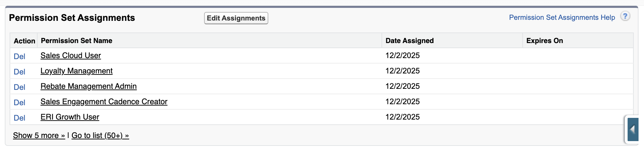Delete the Sales Cloud User assignment
The height and width of the screenshot is (151, 644).
click(x=19, y=56)
